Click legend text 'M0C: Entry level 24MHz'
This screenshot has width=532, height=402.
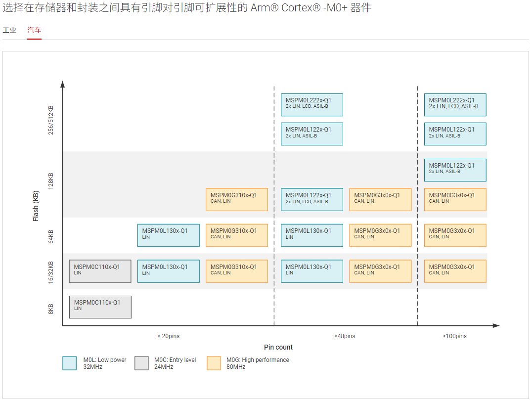[175, 363]
